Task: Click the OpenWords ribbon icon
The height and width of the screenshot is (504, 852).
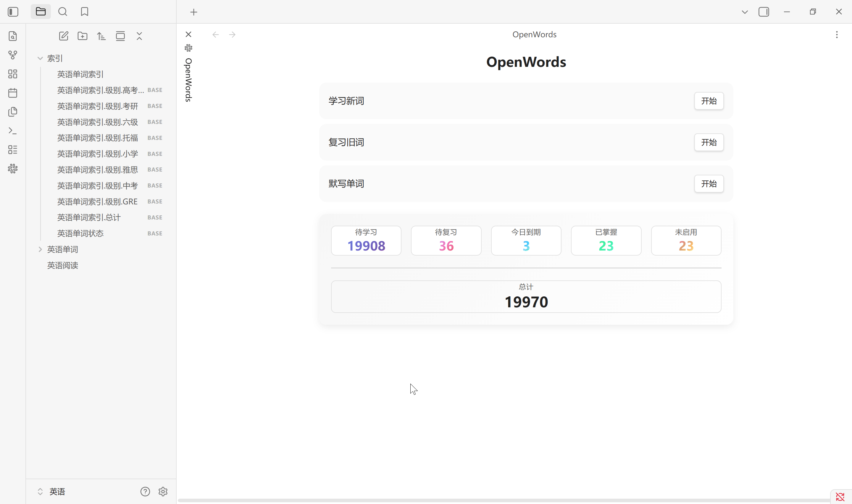Action: coord(13,169)
